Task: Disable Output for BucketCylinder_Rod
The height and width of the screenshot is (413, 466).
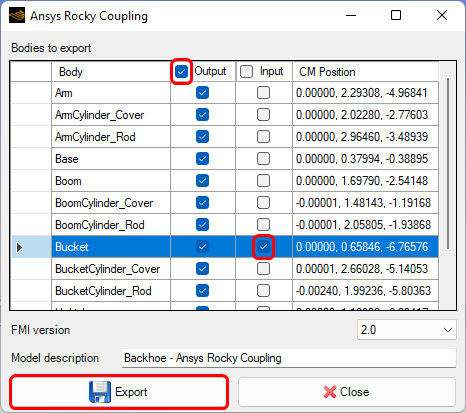Action: tap(202, 291)
